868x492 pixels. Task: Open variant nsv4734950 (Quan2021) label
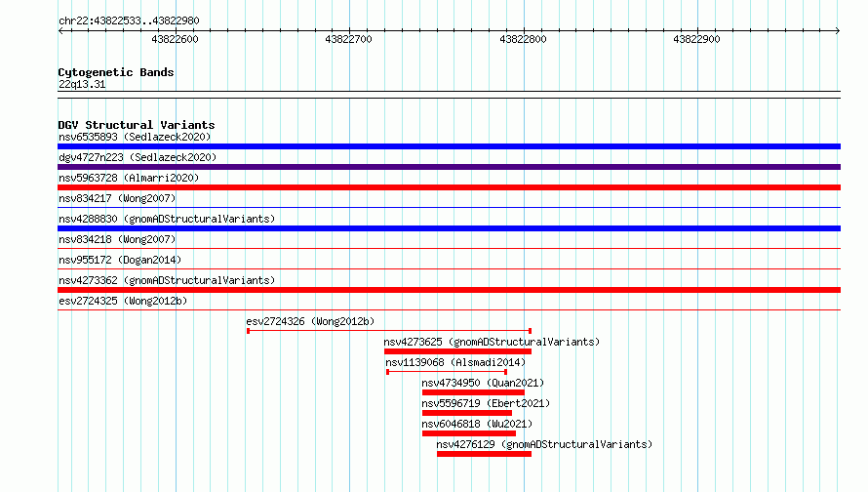pyautogui.click(x=483, y=383)
